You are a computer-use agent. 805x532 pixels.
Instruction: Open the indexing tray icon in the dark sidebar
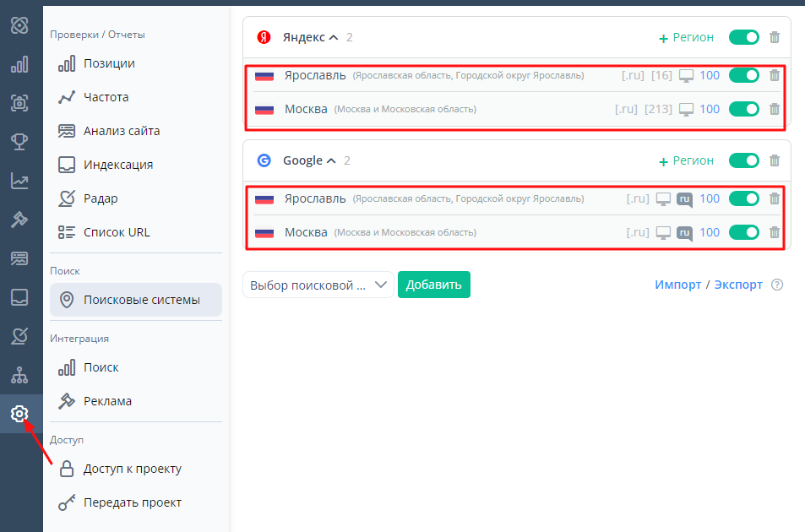pos(19,297)
